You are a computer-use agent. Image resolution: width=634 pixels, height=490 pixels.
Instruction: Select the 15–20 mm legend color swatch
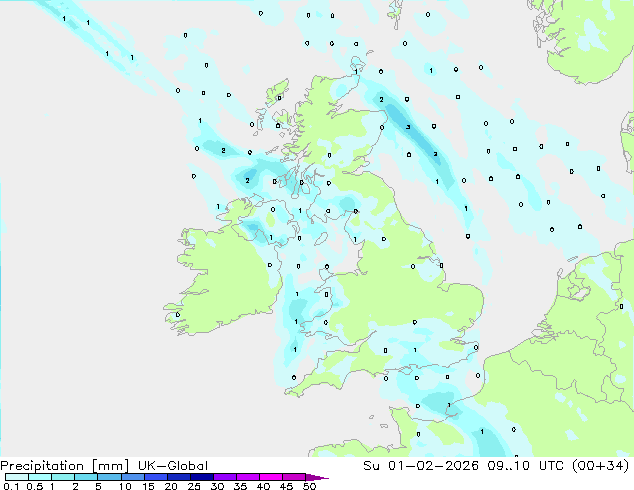point(156,477)
